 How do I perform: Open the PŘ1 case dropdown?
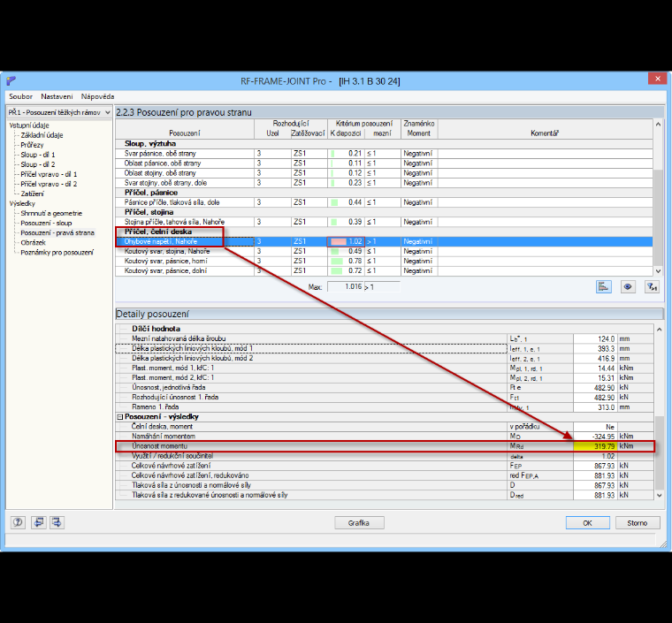59,112
